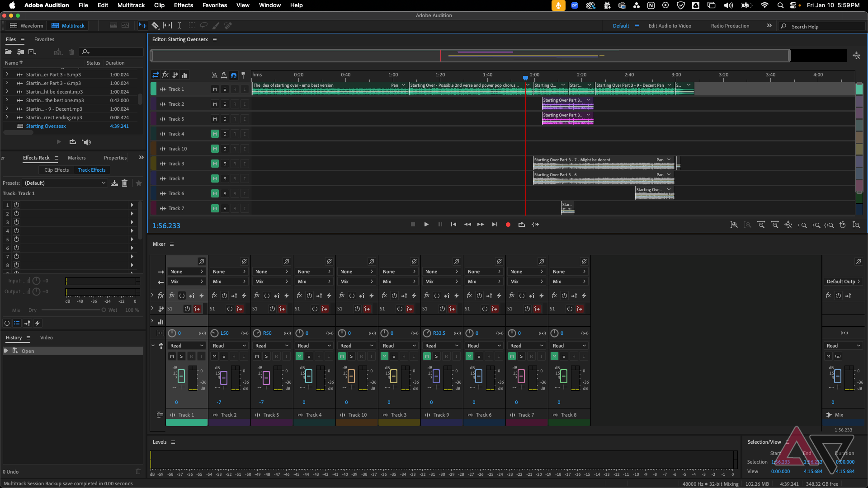Image resolution: width=868 pixels, height=488 pixels.
Task: Solo Track 2 in the editor
Action: tap(225, 104)
